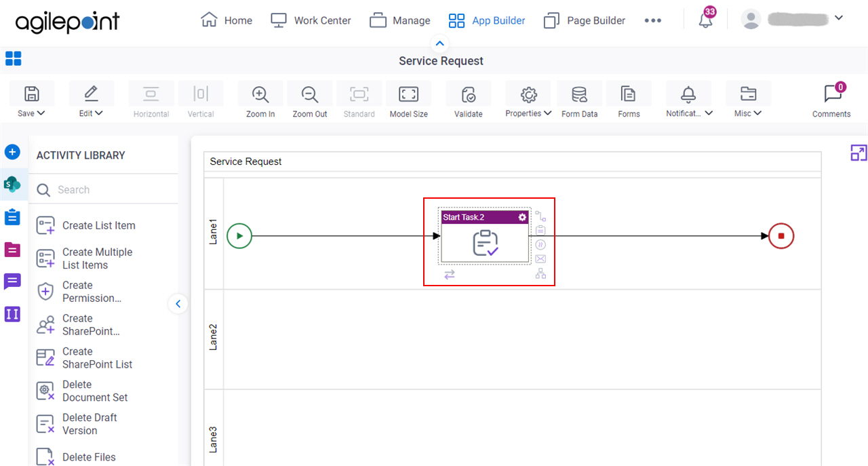Click Vertical alignment tool
This screenshot has height=466, width=868.
pyautogui.click(x=201, y=101)
